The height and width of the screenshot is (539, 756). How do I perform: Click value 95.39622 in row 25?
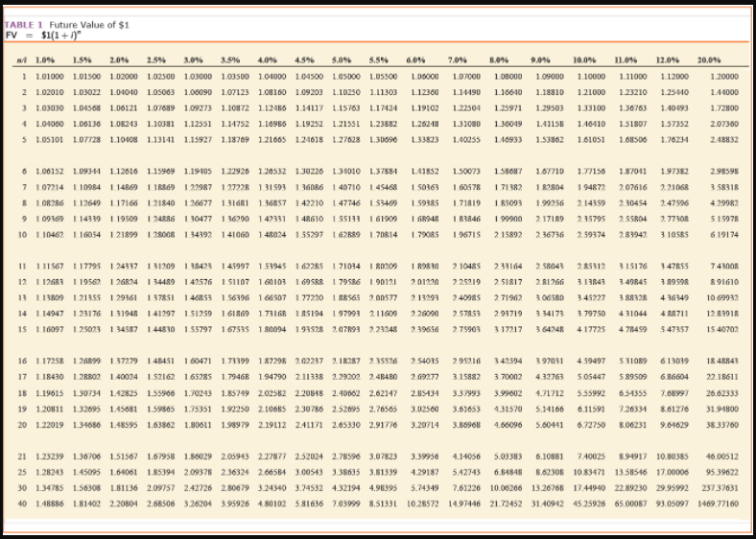pyautogui.click(x=722, y=472)
